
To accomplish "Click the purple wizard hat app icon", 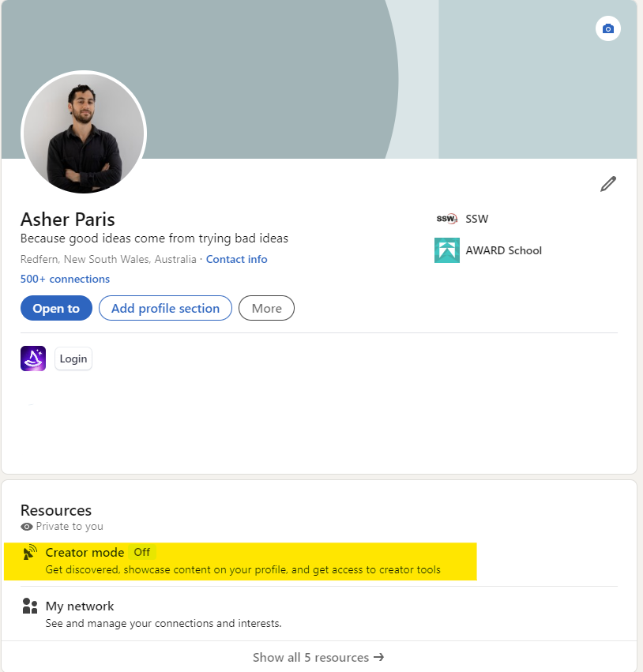I will point(33,359).
